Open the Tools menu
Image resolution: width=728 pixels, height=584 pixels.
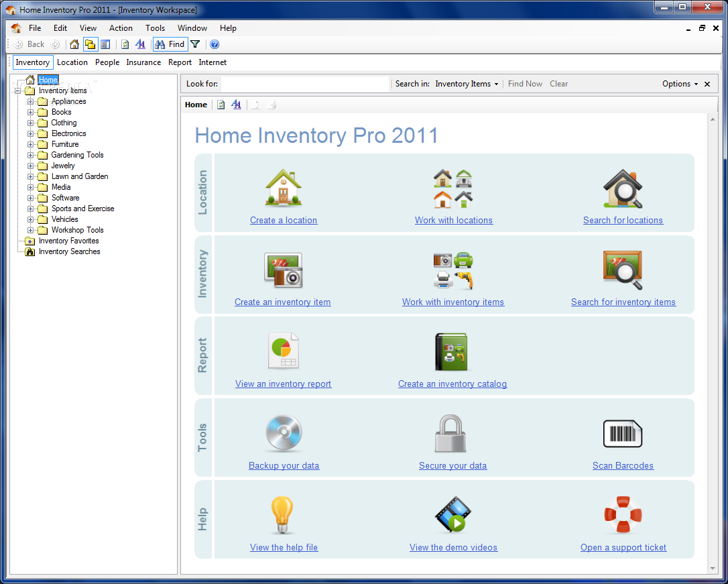pos(155,28)
